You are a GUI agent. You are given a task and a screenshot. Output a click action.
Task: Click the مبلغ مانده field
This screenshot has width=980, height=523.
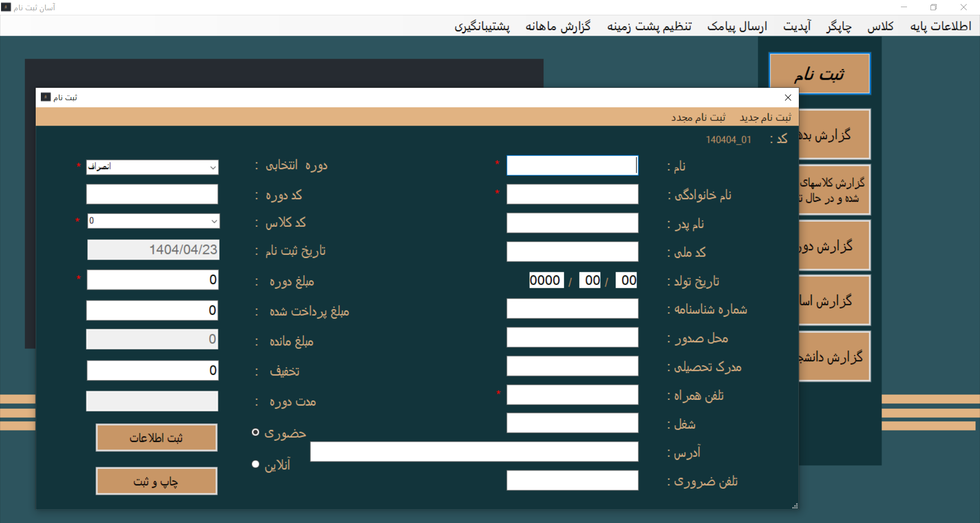pos(152,339)
